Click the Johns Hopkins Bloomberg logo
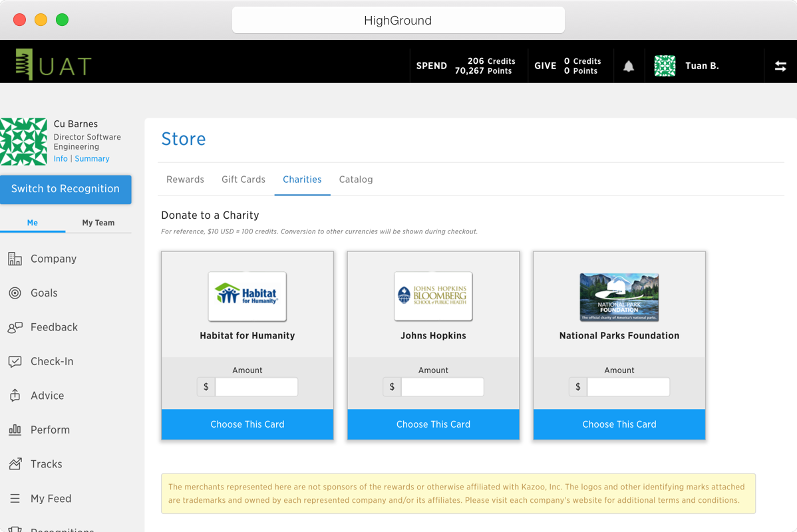The width and height of the screenshot is (797, 532). 434,296
